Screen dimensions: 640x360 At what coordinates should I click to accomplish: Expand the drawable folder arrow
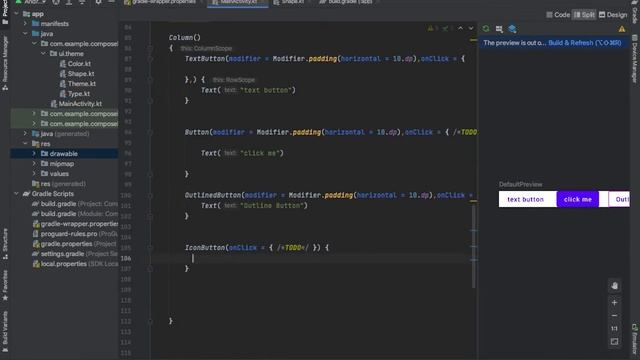pyautogui.click(x=34, y=153)
